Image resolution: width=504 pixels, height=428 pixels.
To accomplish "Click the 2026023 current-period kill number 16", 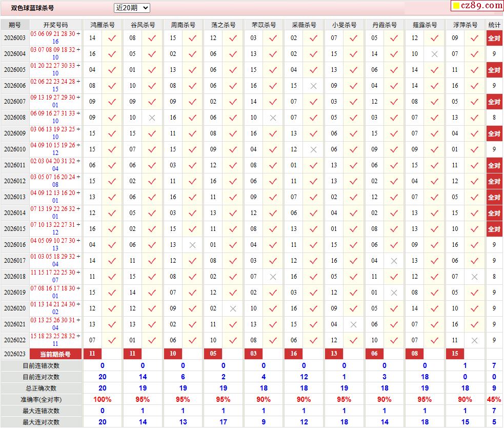I will pos(294,354).
